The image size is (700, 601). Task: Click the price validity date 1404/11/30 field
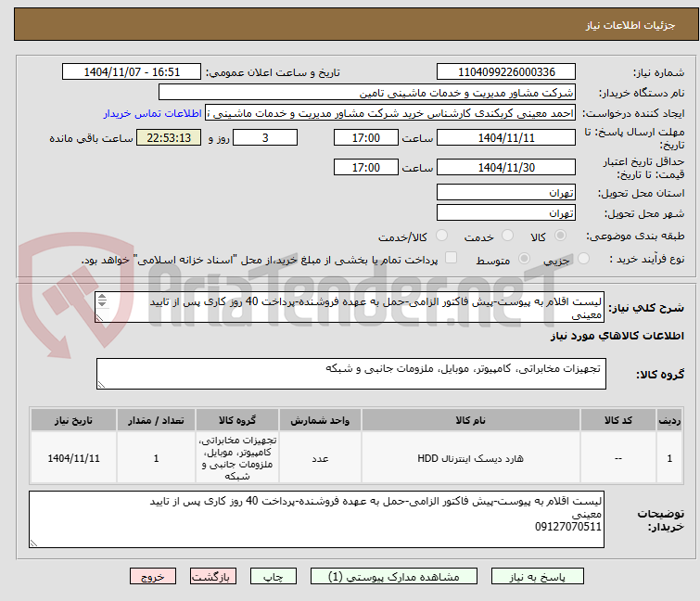(506, 167)
